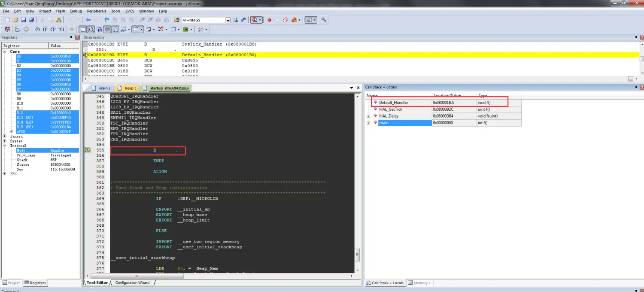644x292 pixels.
Task: Open the Configuration Wizard tab
Action: click(132, 283)
